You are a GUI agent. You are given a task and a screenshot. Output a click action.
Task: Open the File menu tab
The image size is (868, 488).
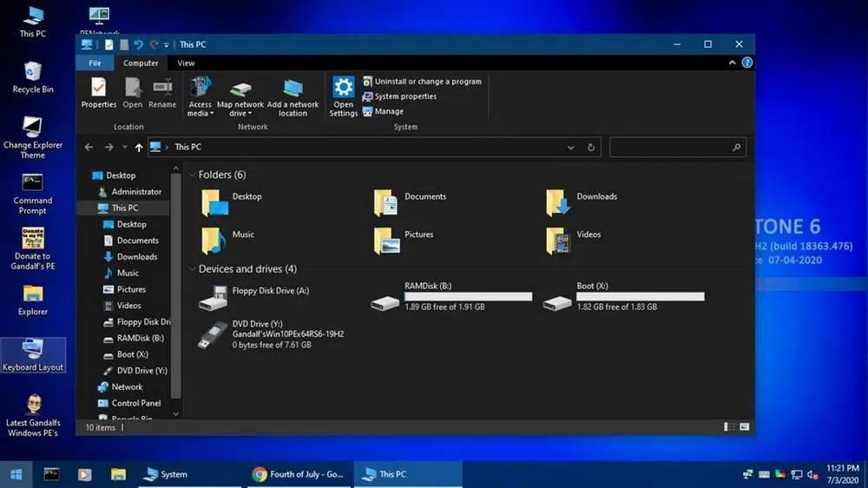(x=95, y=63)
